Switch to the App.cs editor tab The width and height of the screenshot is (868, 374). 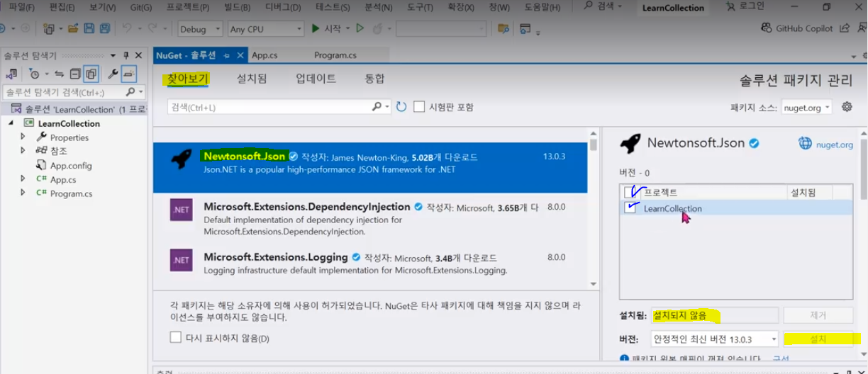click(x=265, y=55)
